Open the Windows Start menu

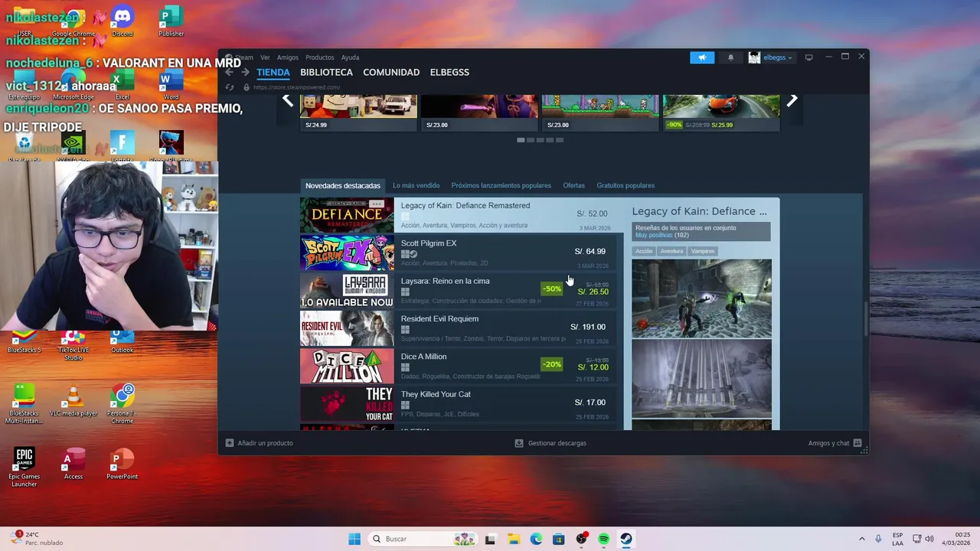[354, 539]
